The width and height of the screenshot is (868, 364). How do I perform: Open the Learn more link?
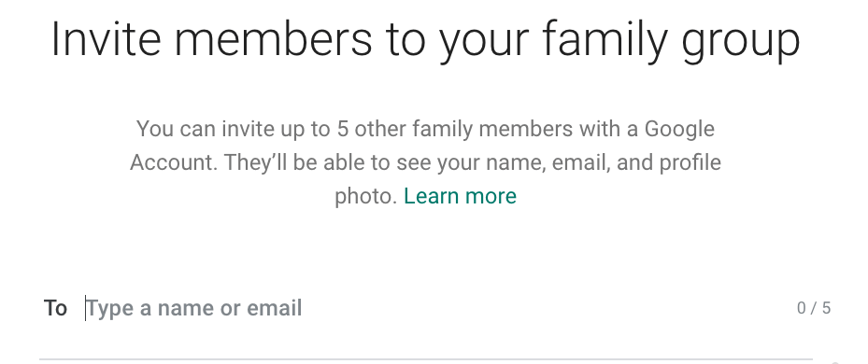460,196
